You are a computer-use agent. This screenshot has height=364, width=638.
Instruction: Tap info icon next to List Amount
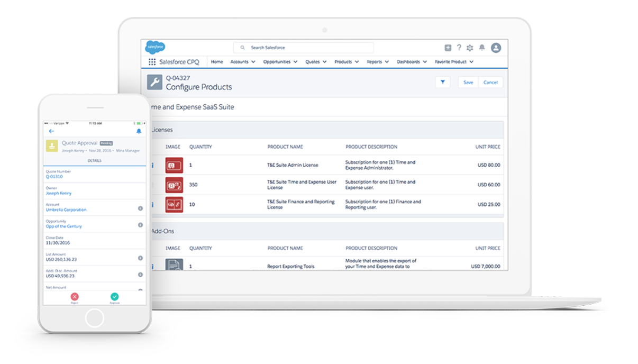[x=140, y=258]
